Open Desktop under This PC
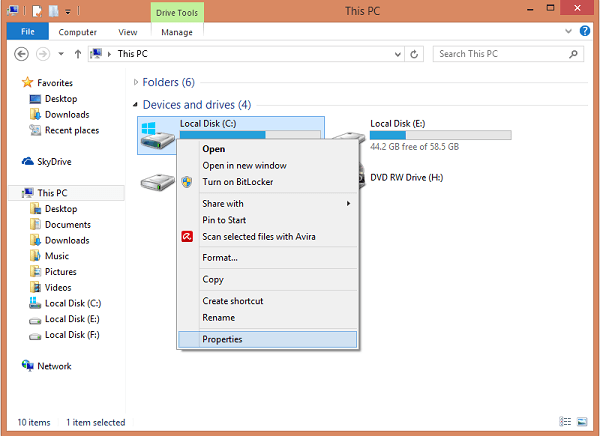This screenshot has width=600, height=436. point(61,209)
